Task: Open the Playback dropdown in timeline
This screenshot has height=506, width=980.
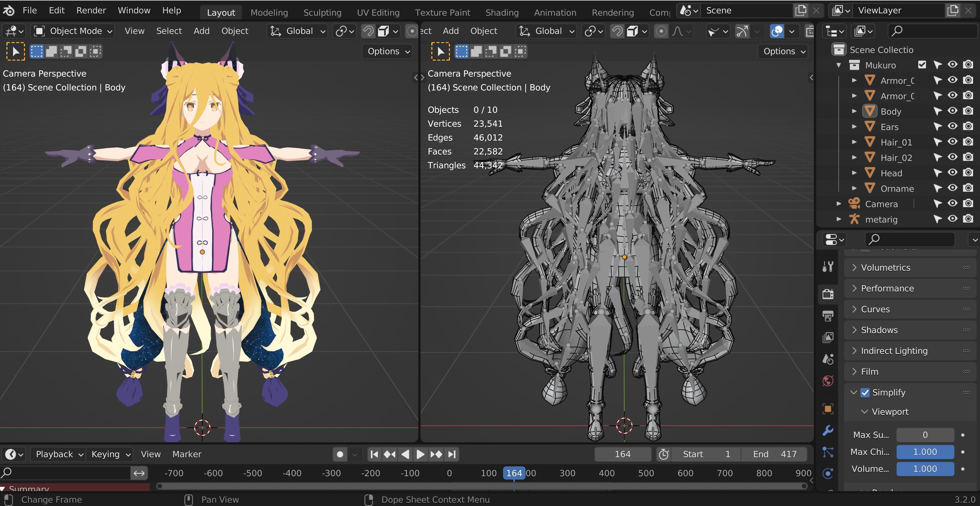Action: [58, 454]
